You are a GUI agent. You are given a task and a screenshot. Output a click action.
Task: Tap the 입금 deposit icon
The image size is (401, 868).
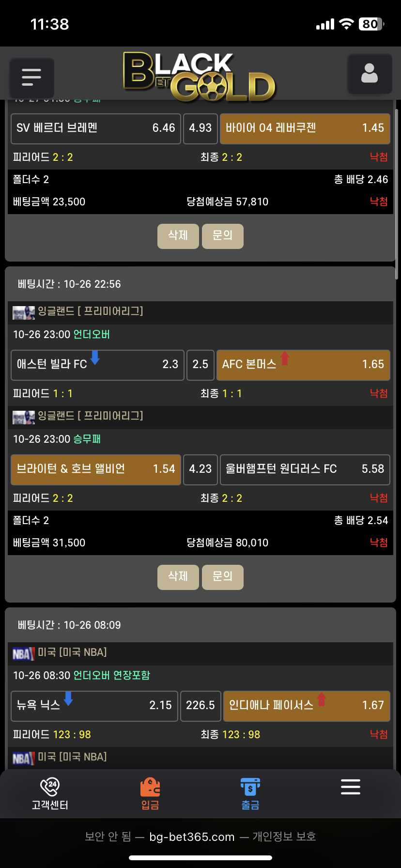pos(150,793)
